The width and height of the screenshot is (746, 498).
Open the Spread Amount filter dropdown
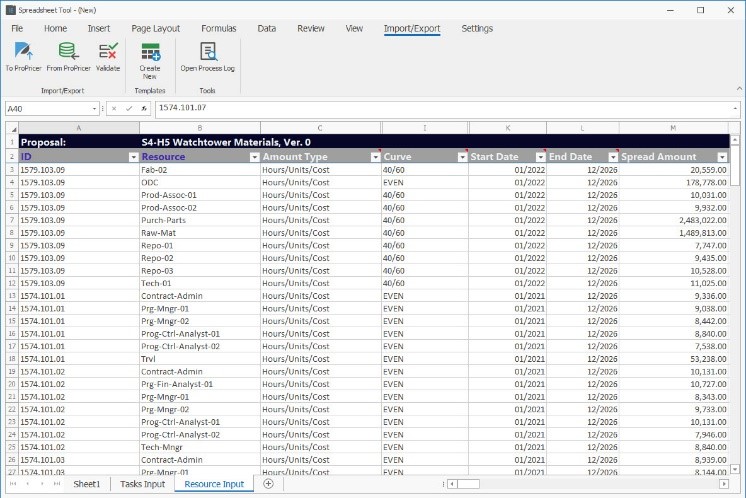coord(722,157)
